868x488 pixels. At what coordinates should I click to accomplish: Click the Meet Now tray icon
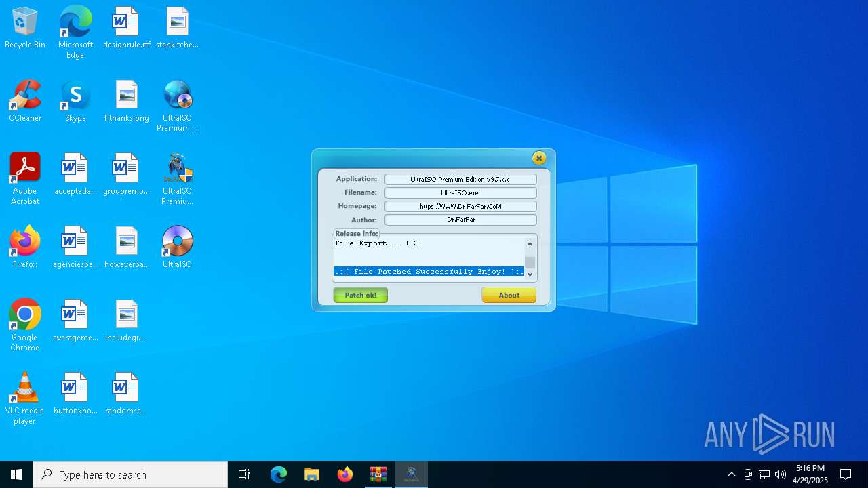748,474
